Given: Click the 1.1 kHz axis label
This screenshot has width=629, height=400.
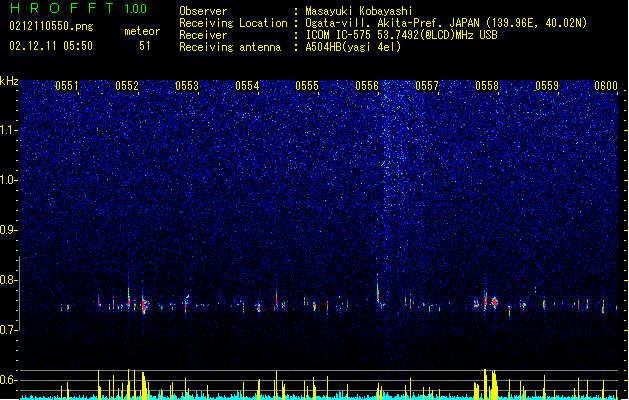Looking at the screenshot, I should point(8,130).
